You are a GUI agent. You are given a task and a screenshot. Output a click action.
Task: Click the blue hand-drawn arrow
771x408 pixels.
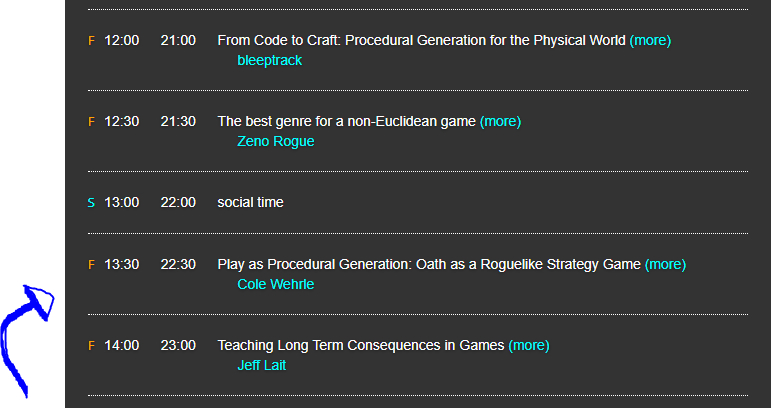[25, 336]
